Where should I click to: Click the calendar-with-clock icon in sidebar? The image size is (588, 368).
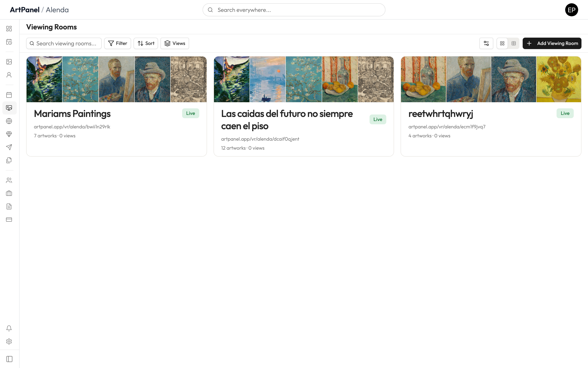(x=9, y=42)
